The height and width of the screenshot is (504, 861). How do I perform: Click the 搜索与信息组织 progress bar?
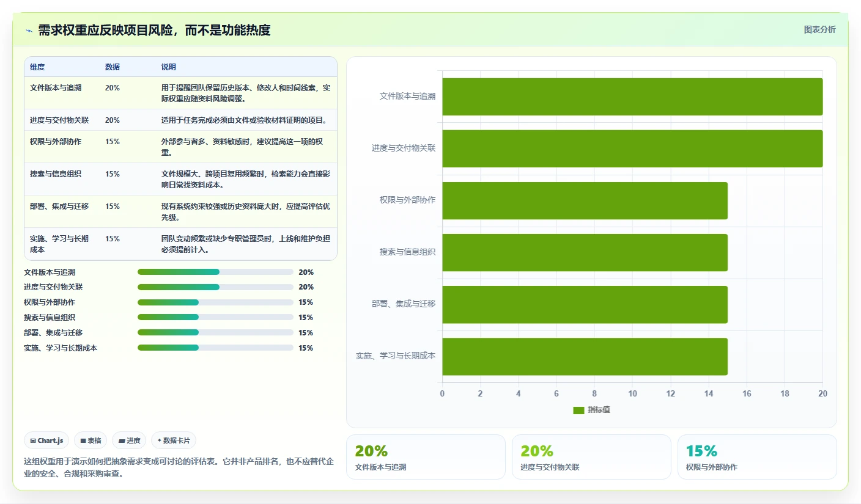point(215,318)
